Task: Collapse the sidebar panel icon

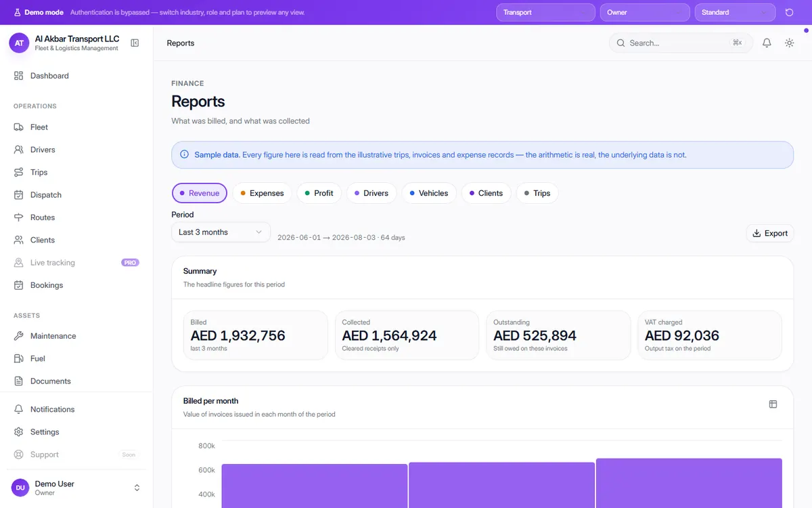Action: 135,43
